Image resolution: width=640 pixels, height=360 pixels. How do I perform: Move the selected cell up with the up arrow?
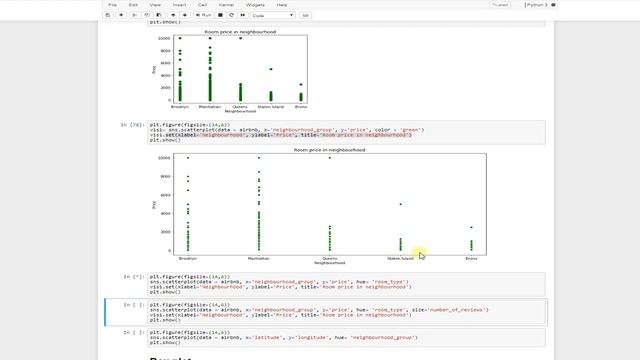(173, 15)
